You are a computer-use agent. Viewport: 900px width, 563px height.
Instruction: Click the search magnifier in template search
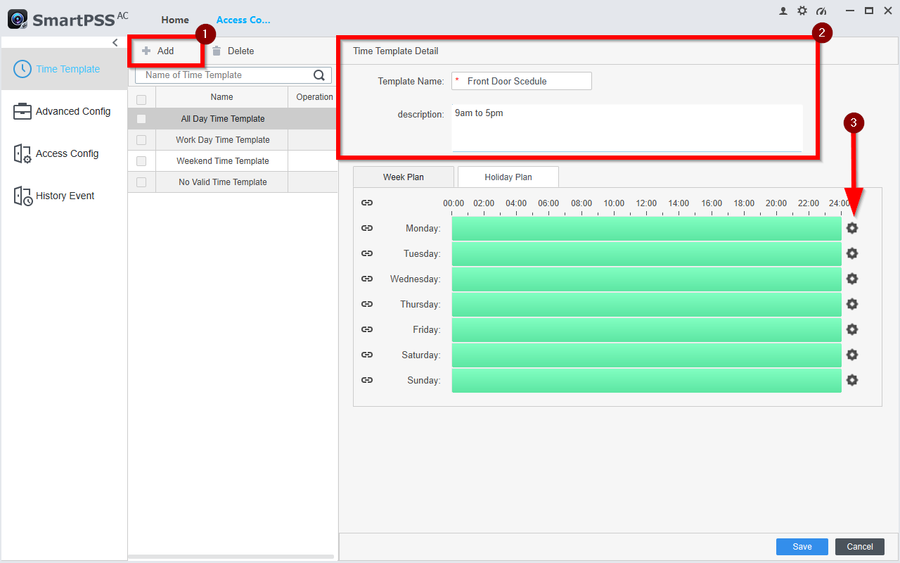point(320,75)
